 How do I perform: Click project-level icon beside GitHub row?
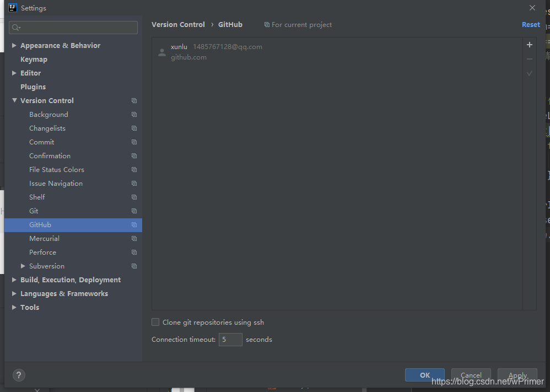pyautogui.click(x=134, y=224)
